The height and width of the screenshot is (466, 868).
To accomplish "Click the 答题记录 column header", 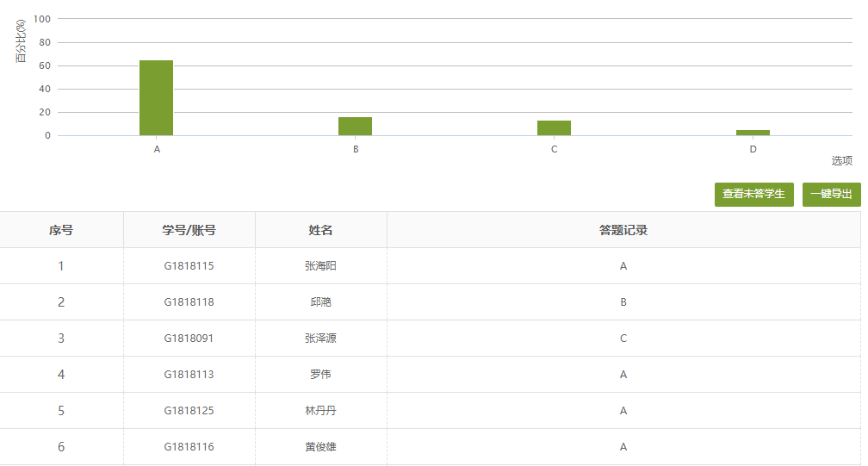I will 623,230.
